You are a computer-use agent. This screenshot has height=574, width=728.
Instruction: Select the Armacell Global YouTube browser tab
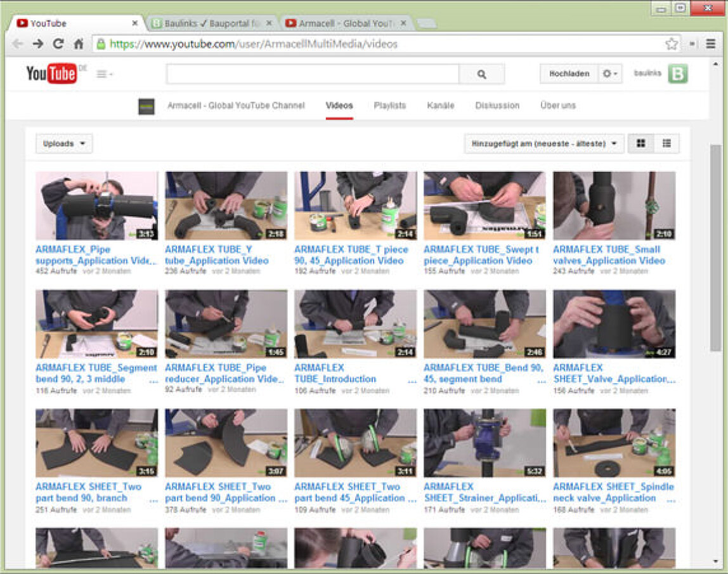click(346, 23)
